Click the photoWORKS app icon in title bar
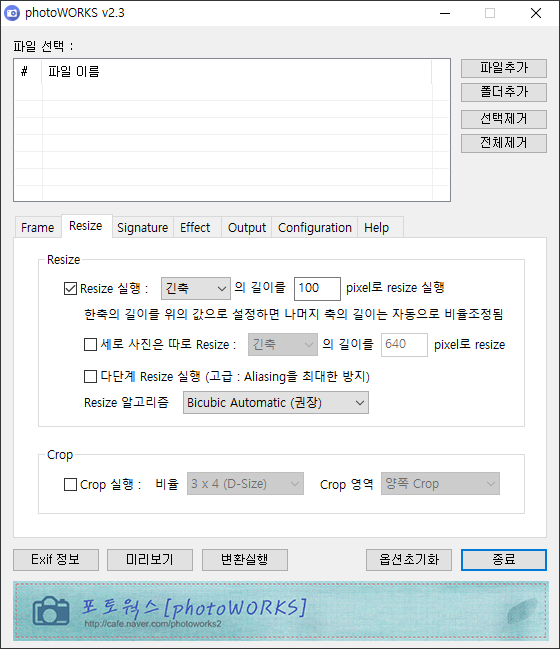The width and height of the screenshot is (560, 649). (x=12, y=13)
